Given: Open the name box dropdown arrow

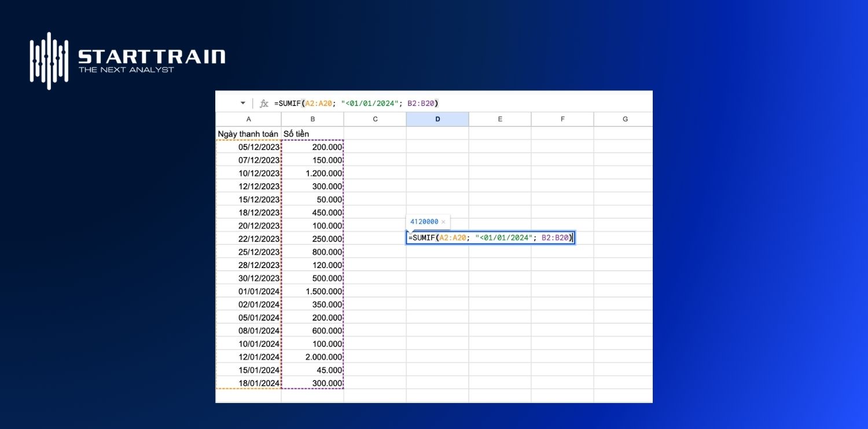Looking at the screenshot, I should (242, 102).
